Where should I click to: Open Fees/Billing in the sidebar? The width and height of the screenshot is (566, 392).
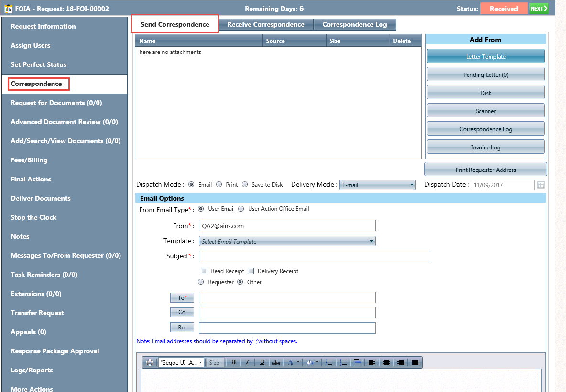click(x=29, y=160)
